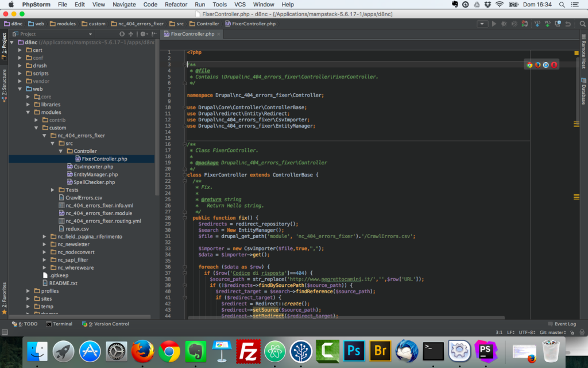Click the Project panel settings gear icon
This screenshot has height=368, width=588.
(144, 34)
